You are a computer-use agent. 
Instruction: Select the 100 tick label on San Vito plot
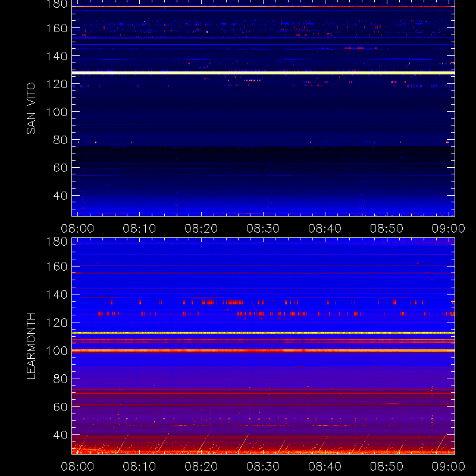[57, 112]
